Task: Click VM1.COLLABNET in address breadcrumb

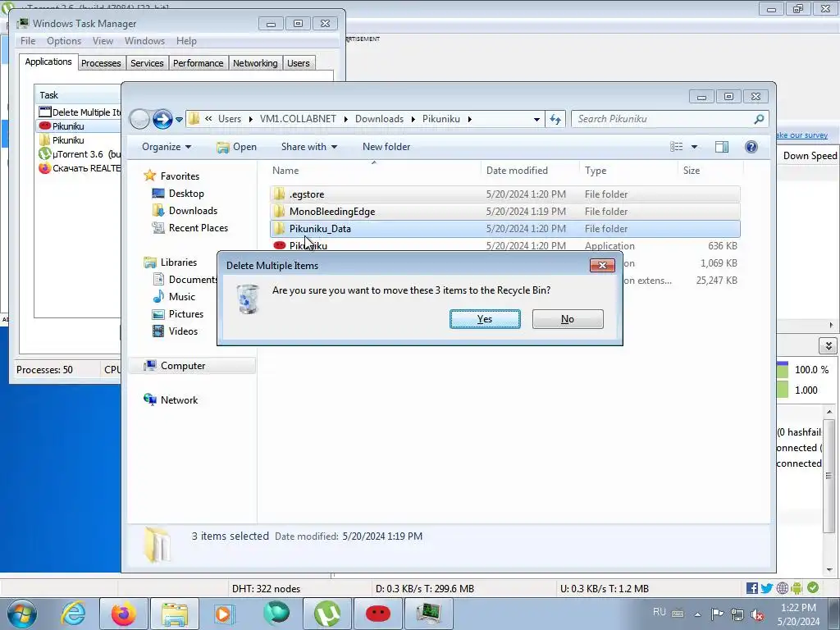Action: pyautogui.click(x=298, y=119)
